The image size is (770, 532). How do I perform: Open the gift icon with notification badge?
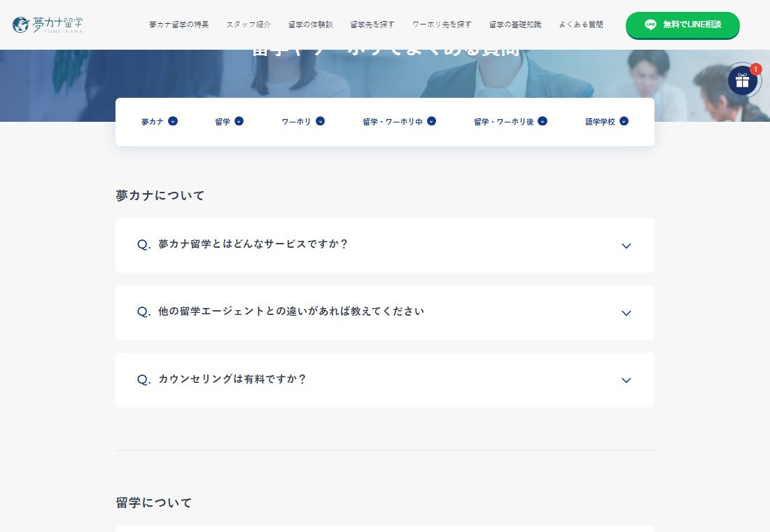[743, 80]
